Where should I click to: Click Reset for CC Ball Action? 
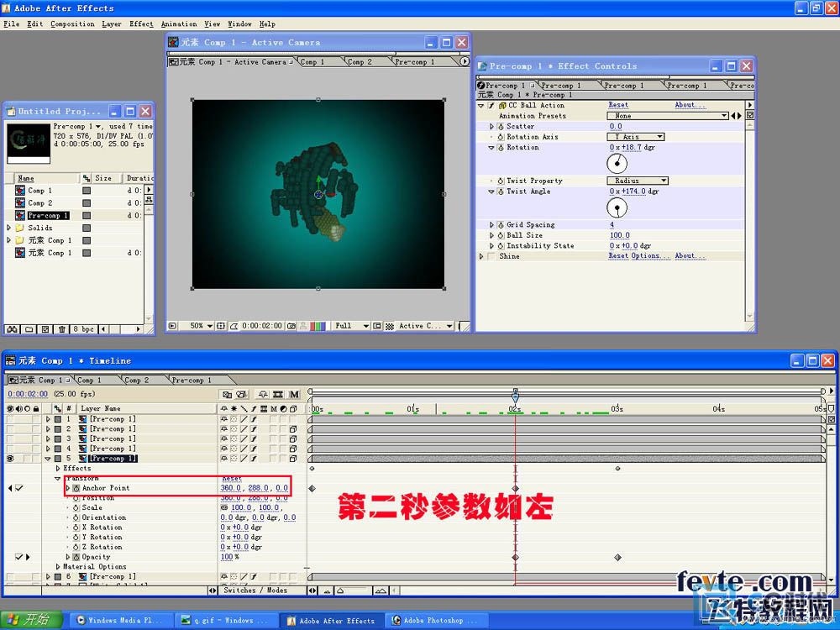click(x=618, y=105)
